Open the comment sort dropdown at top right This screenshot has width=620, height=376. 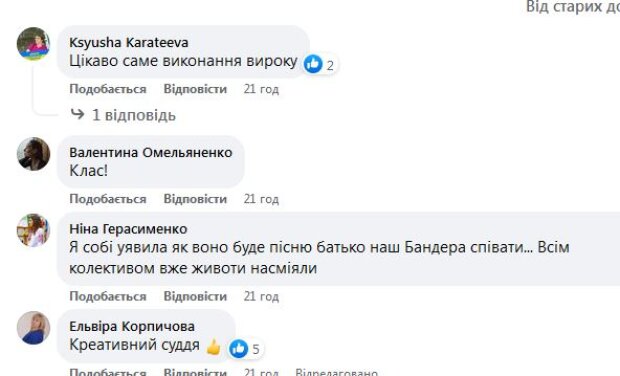[x=573, y=7]
